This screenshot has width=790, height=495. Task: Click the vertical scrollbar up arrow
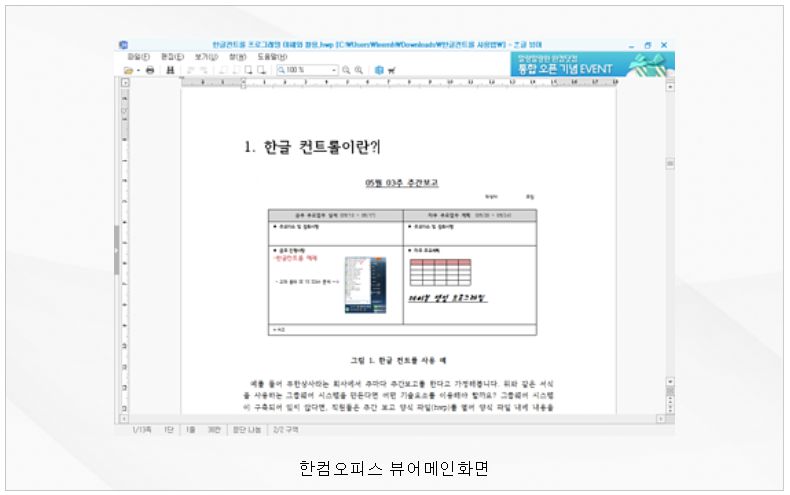(670, 87)
